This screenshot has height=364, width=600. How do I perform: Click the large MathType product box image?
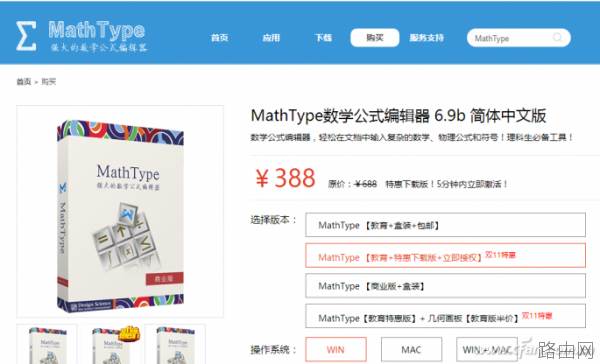(120, 215)
